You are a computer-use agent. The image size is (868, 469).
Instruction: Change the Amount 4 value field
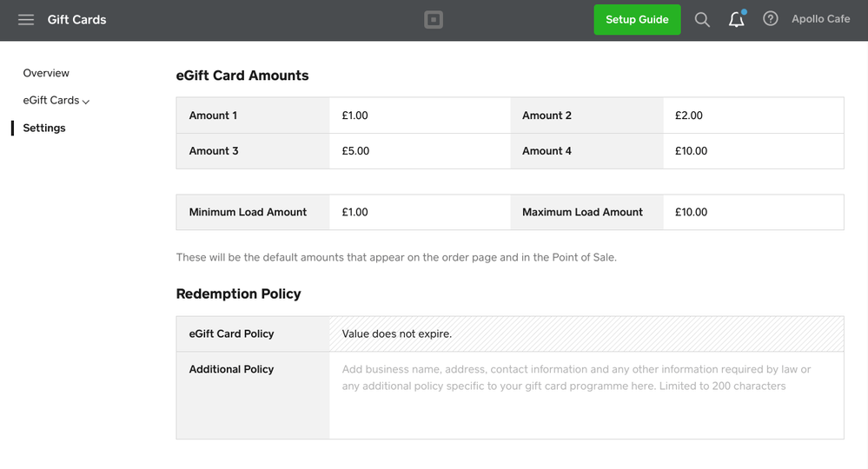click(x=752, y=151)
